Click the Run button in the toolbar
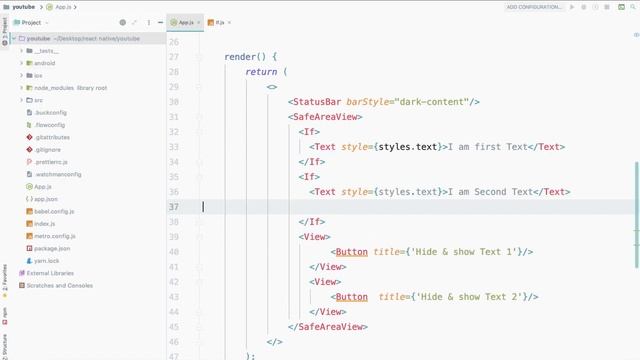The height and width of the screenshot is (360, 640). pyautogui.click(x=572, y=7)
